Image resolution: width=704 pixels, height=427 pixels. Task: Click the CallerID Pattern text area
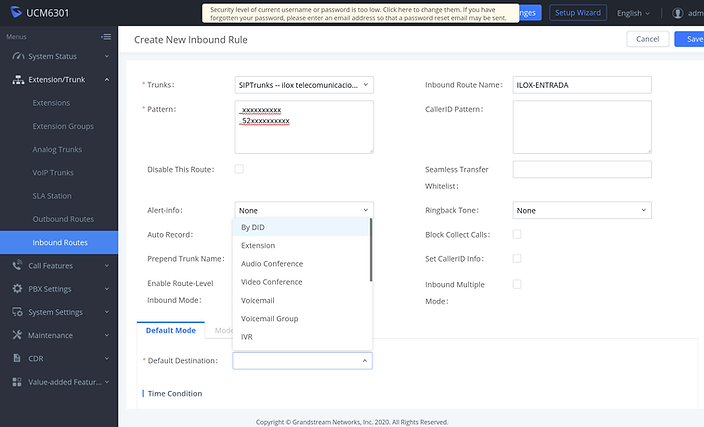[582, 127]
